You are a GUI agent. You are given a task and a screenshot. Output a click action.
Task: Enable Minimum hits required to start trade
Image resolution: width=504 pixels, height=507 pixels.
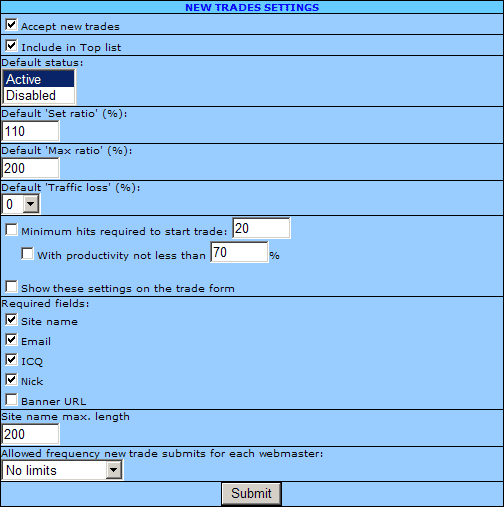coord(11,230)
